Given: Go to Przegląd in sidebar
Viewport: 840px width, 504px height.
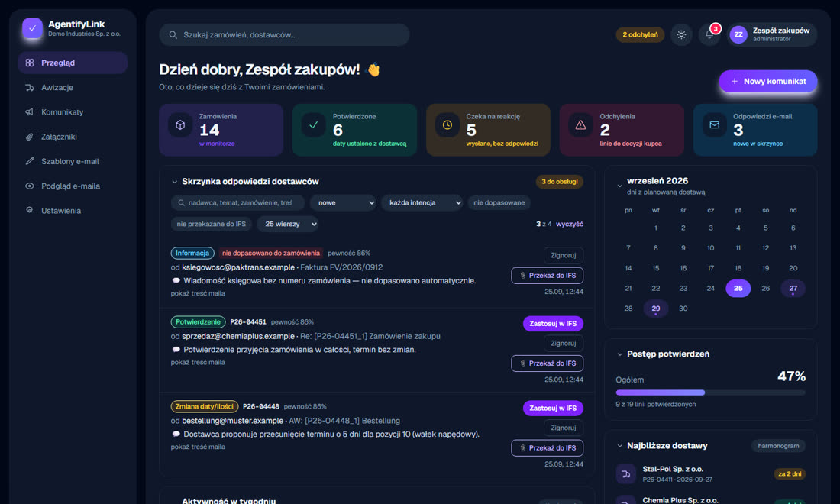Looking at the screenshot, I should coord(73,63).
